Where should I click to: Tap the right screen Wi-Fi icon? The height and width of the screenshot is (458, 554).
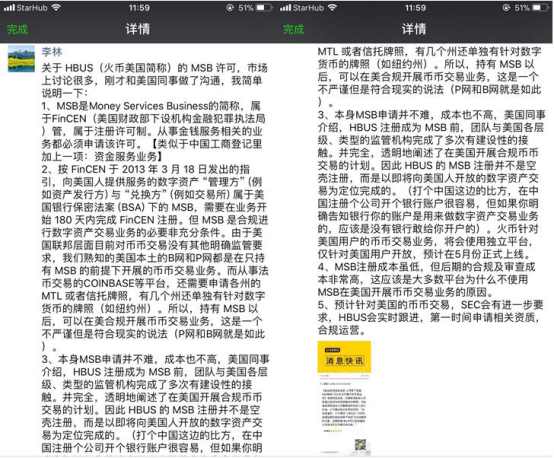tap(332, 7)
